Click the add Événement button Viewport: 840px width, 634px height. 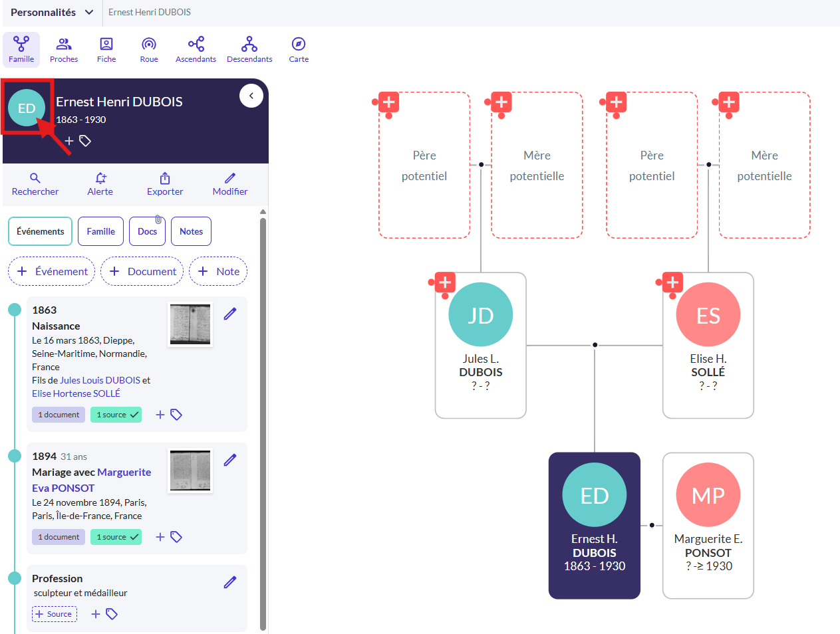[x=52, y=271]
